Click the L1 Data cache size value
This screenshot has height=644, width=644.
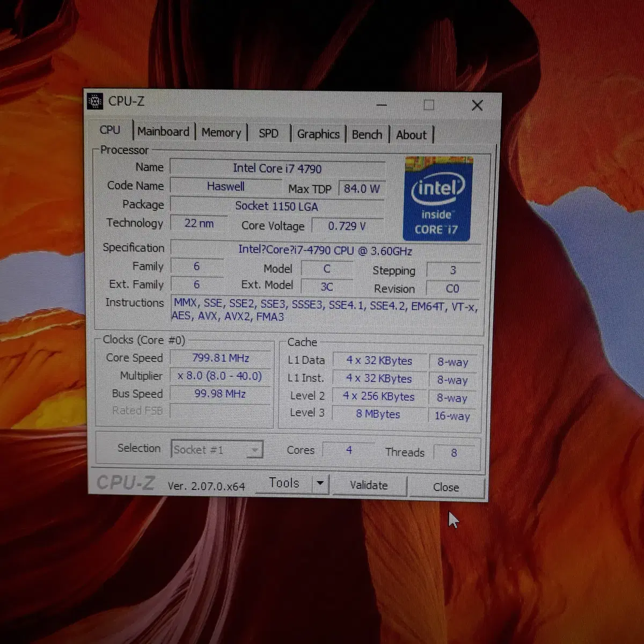(x=379, y=361)
